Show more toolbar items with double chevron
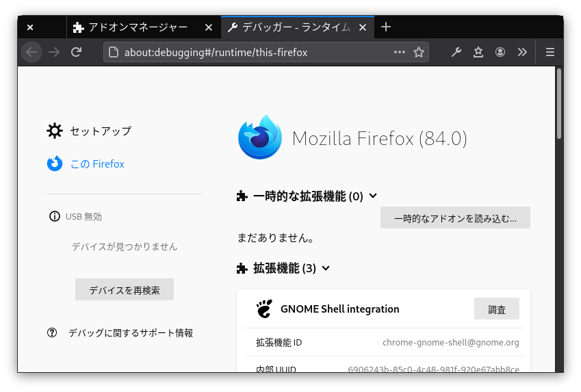This screenshot has height=392, width=581. (x=522, y=52)
